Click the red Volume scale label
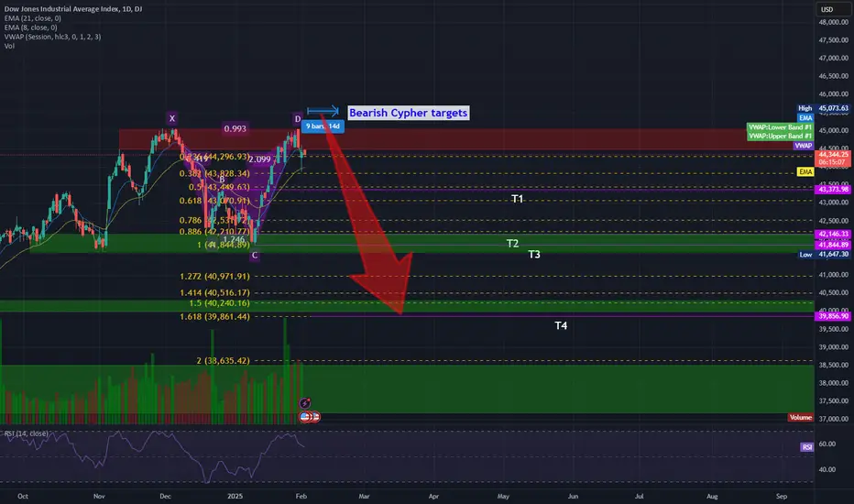Viewport: 854px width, 504px height. (801, 417)
